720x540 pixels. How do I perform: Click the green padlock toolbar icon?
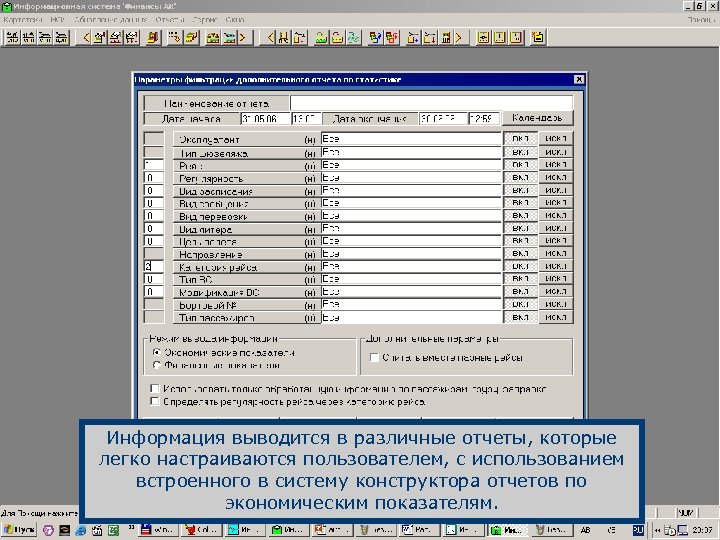coord(321,37)
